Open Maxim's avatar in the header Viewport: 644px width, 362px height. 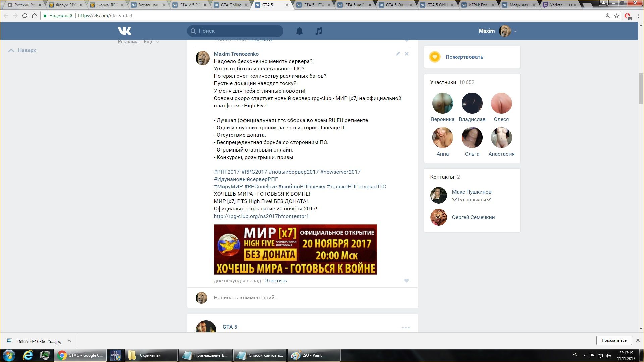[x=505, y=31]
